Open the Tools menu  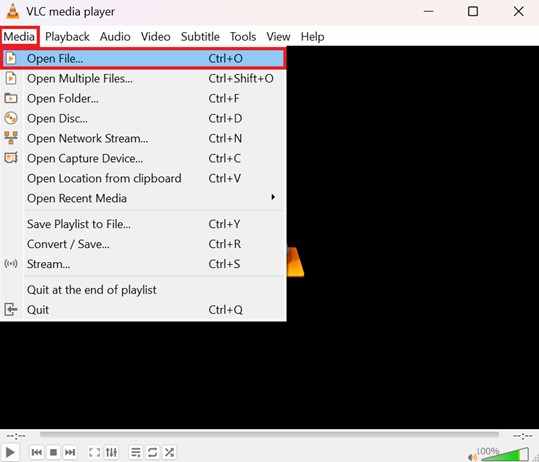click(x=243, y=36)
